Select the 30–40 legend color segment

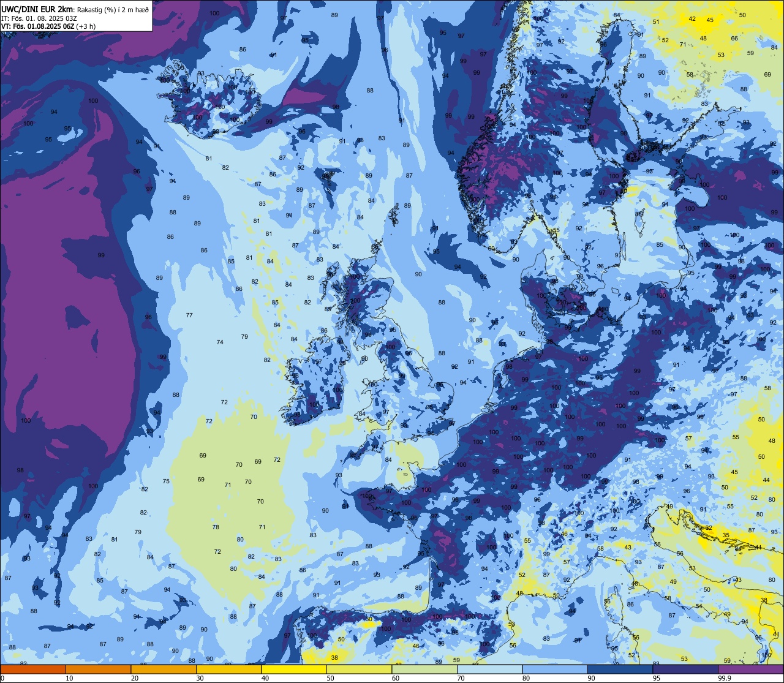pos(228,669)
